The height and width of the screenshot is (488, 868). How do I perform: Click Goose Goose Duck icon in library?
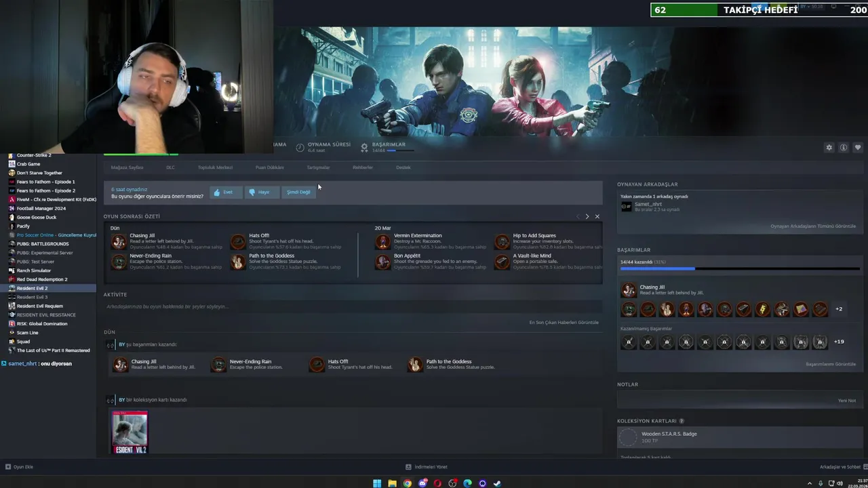click(12, 217)
